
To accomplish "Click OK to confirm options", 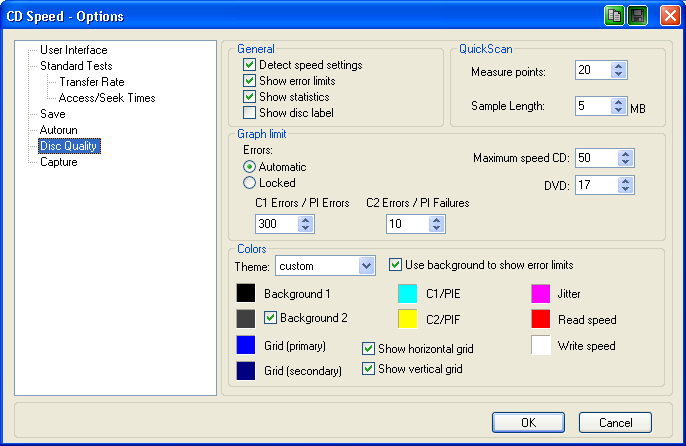I will point(528,422).
